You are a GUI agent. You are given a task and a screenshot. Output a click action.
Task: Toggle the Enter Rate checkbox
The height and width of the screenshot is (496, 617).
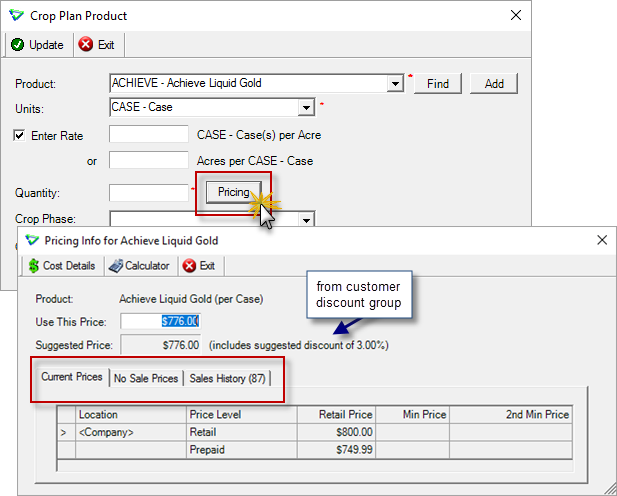click(19, 135)
